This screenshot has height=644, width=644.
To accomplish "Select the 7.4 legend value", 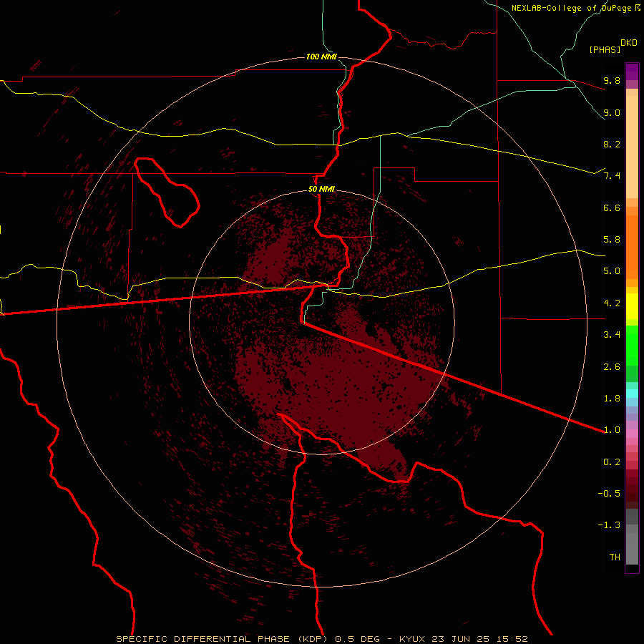I will click(612, 176).
